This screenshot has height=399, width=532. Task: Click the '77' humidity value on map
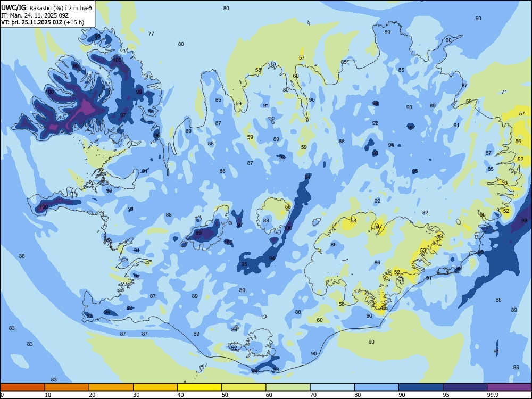pyautogui.click(x=151, y=34)
